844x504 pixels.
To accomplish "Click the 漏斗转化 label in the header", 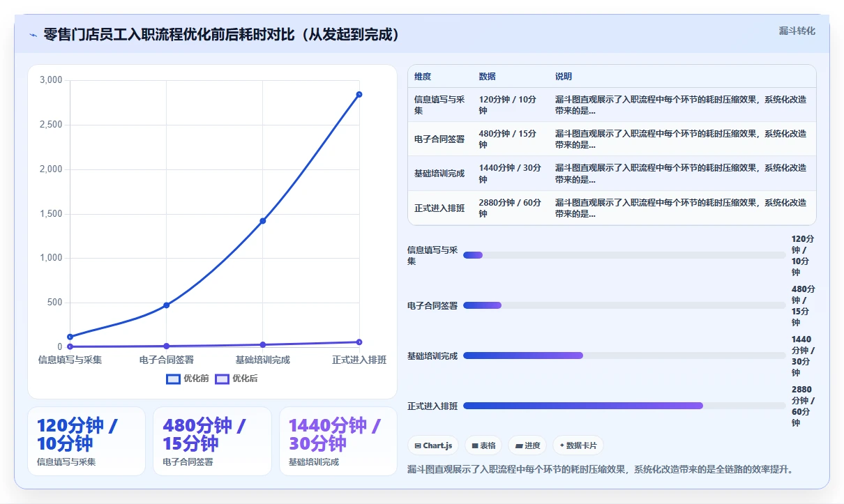I will (x=797, y=31).
